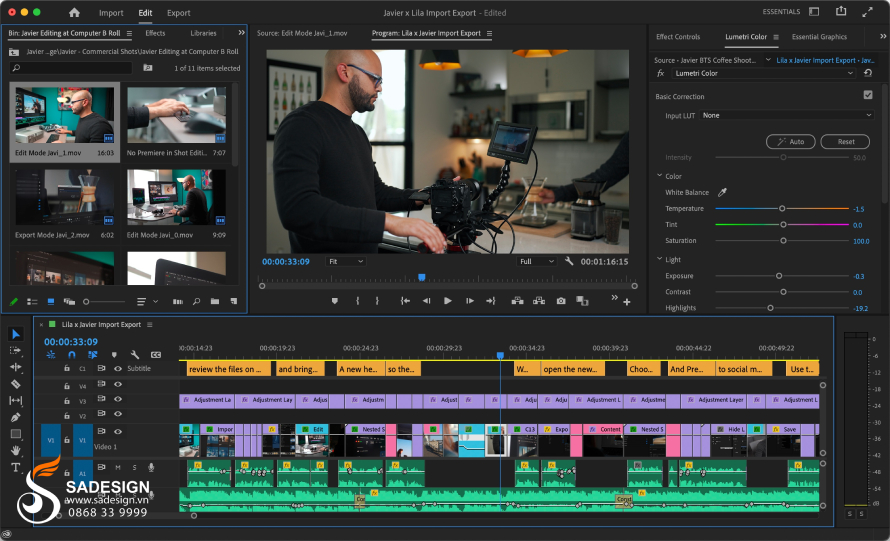Switch Project panel to icon view
Viewport: 890px width, 541px height.
click(x=51, y=301)
